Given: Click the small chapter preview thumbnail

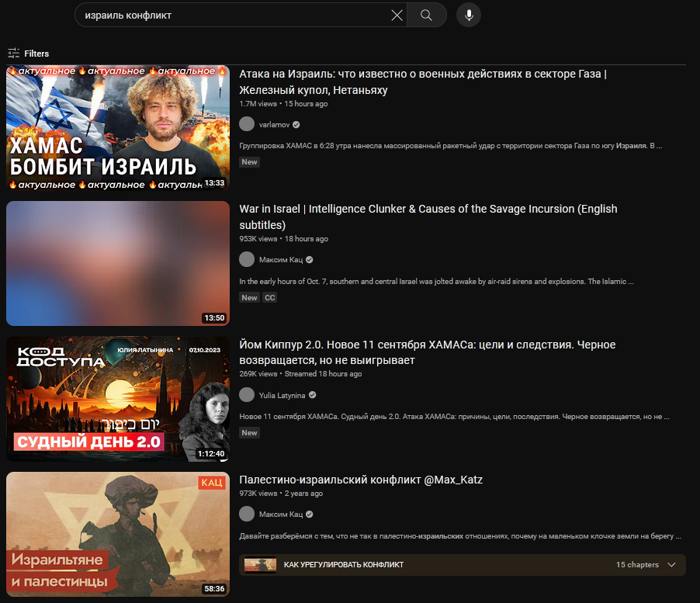Looking at the screenshot, I should (x=260, y=565).
